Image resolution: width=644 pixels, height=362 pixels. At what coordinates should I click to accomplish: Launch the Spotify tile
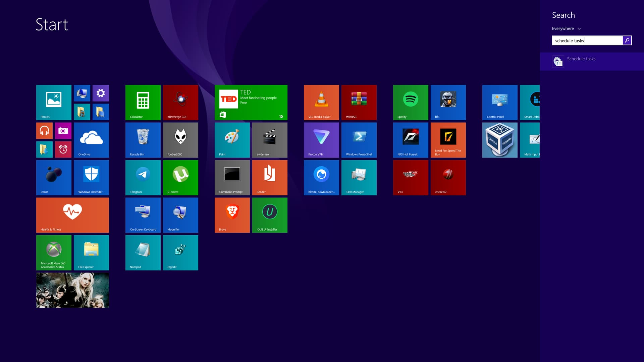tap(411, 102)
